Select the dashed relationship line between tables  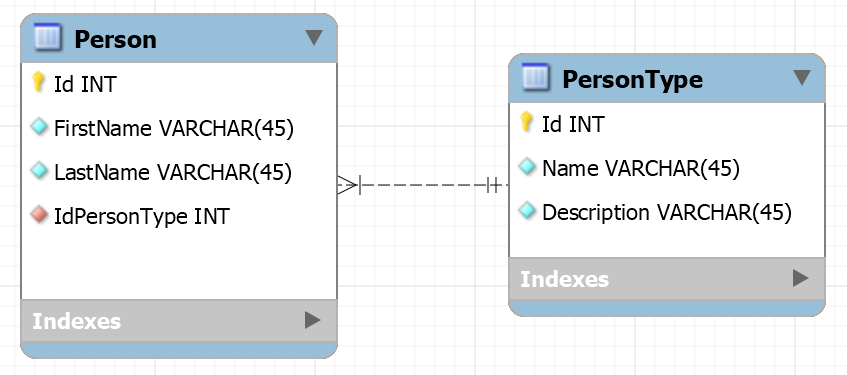(423, 185)
